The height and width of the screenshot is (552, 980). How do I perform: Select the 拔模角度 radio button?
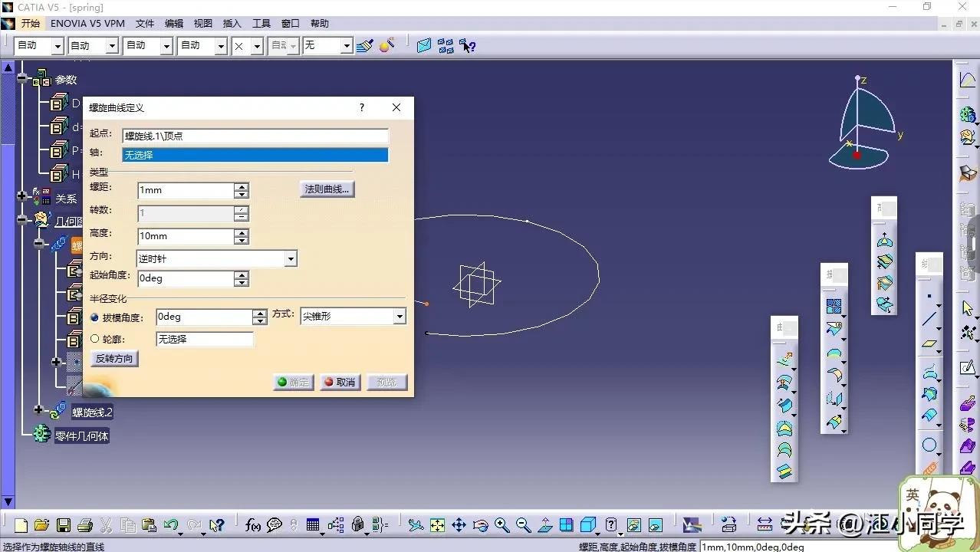click(95, 317)
